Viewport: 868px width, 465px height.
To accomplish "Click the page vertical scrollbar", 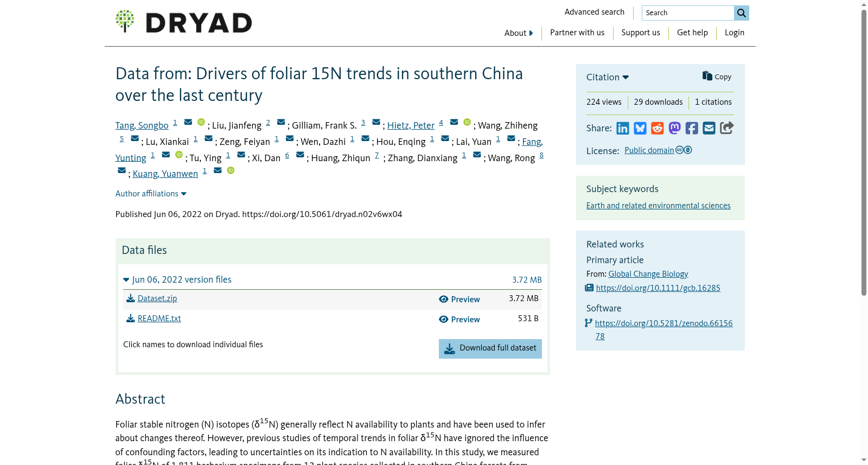I will point(864,152).
